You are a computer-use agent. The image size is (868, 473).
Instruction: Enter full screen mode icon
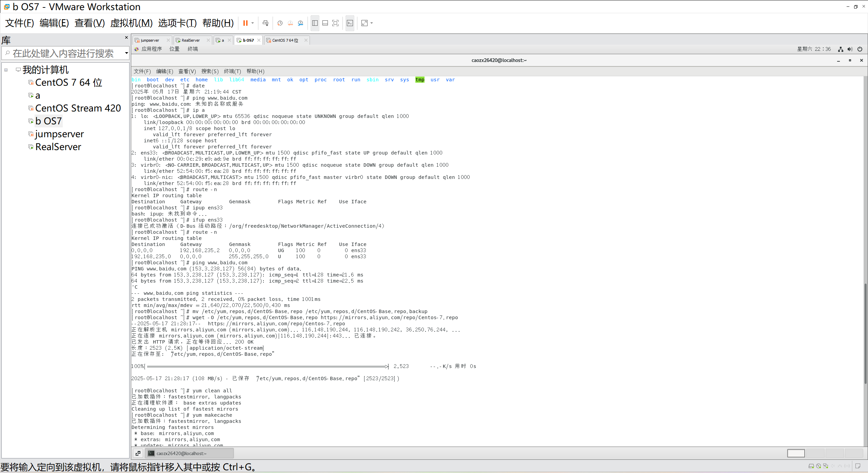click(x=335, y=23)
